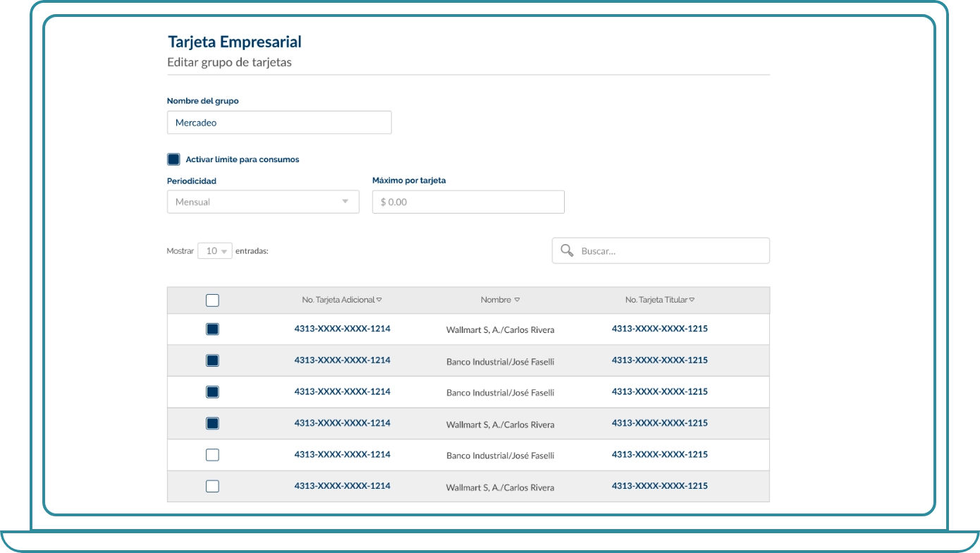Check the unchecked Banco Industrial/José Faselli row
Viewport: 980px width, 553px height.
click(212, 455)
